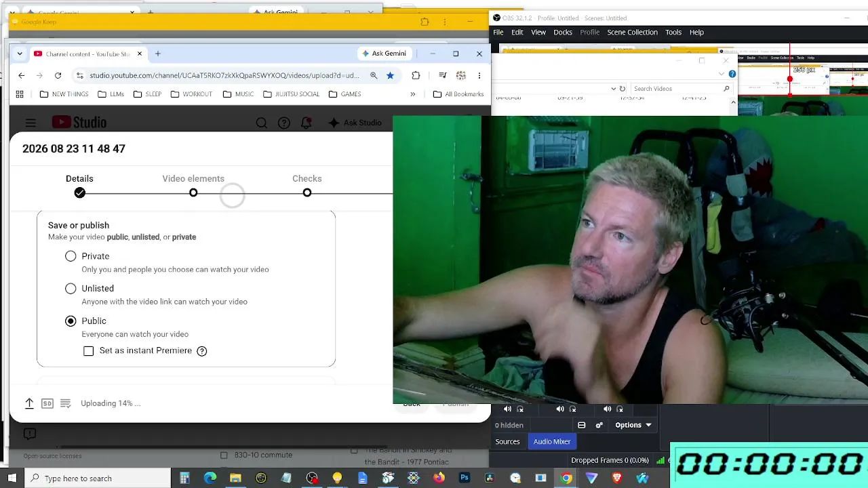Toggle the bookmark star for this page
868x488 pixels.
[x=390, y=75]
